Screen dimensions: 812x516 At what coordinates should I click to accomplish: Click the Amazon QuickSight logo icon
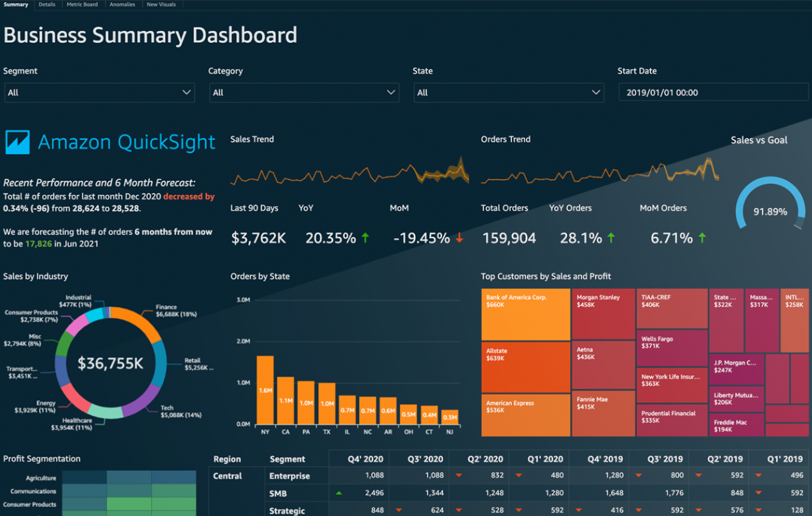(x=17, y=142)
